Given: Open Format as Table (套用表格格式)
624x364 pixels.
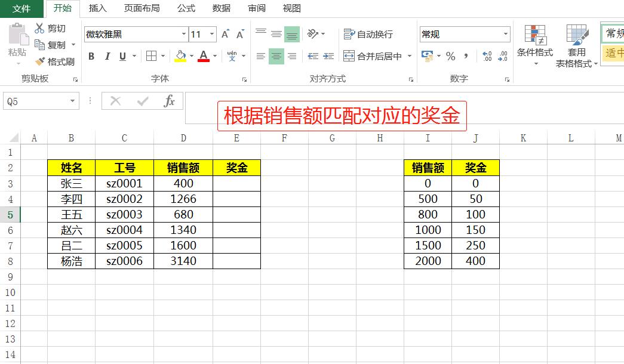Looking at the screenshot, I should point(576,45).
